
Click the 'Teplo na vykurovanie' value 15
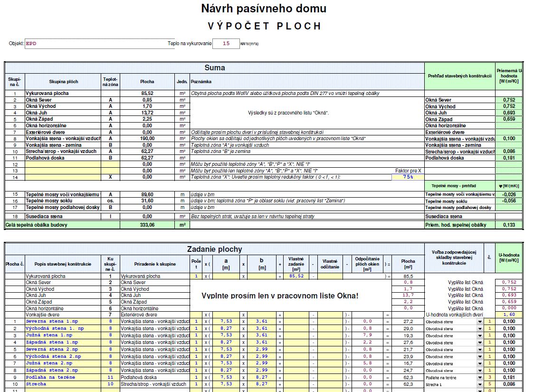[x=226, y=44]
